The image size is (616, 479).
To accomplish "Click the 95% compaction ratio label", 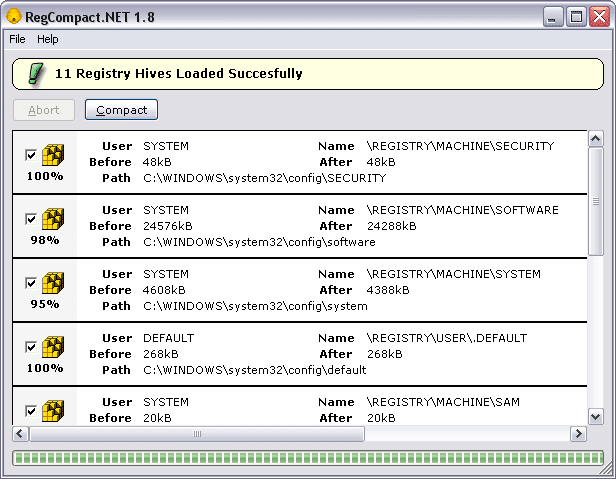I will [x=45, y=304].
